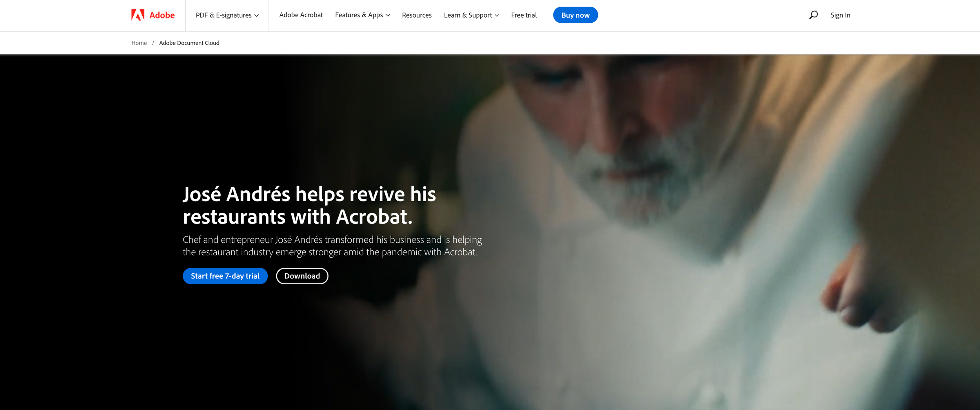Open the Adobe Acrobat nav item
980x410 pixels.
point(301,15)
